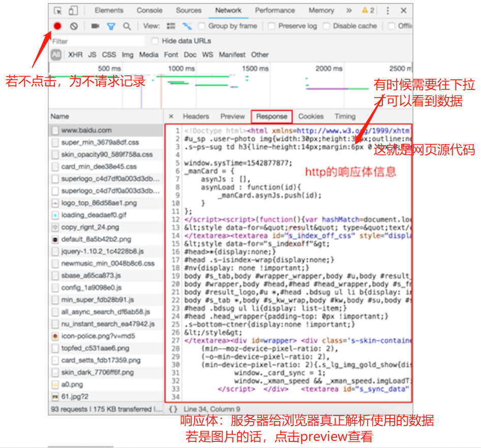Click the Filter text input

[97, 41]
